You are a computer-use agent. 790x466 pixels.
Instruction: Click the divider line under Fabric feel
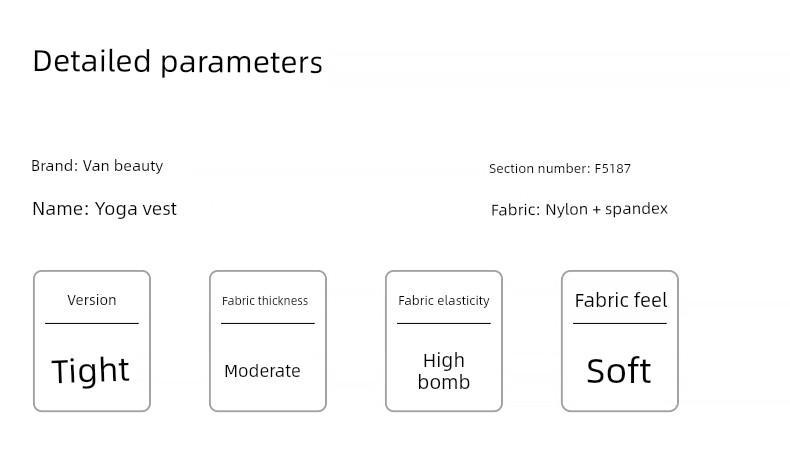(620, 323)
